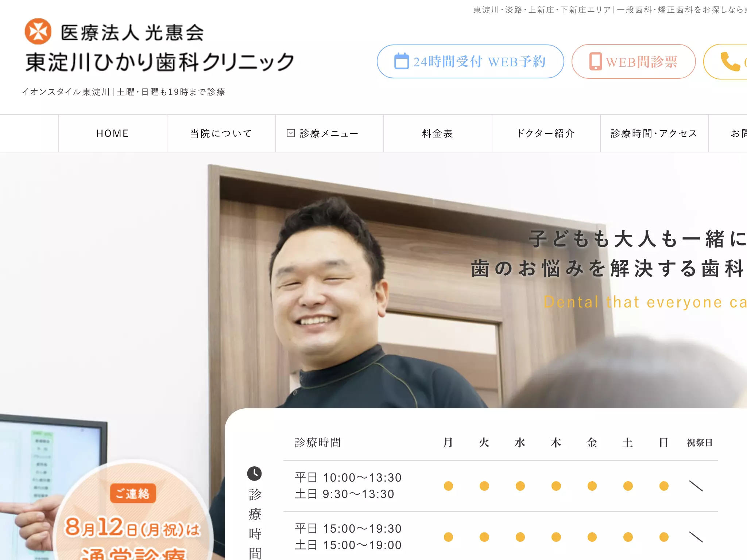Open ドクター紹介 menu item
Screen dimensions: 747x560
pos(546,133)
